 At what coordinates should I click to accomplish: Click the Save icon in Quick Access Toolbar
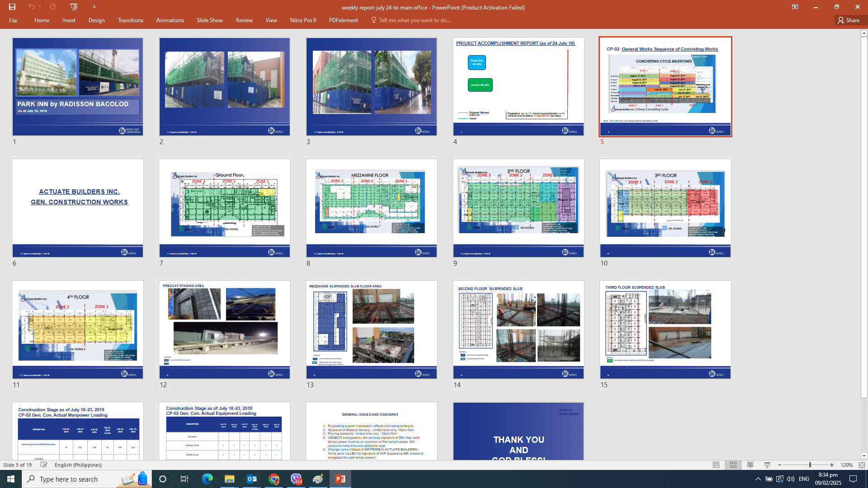[x=12, y=7]
